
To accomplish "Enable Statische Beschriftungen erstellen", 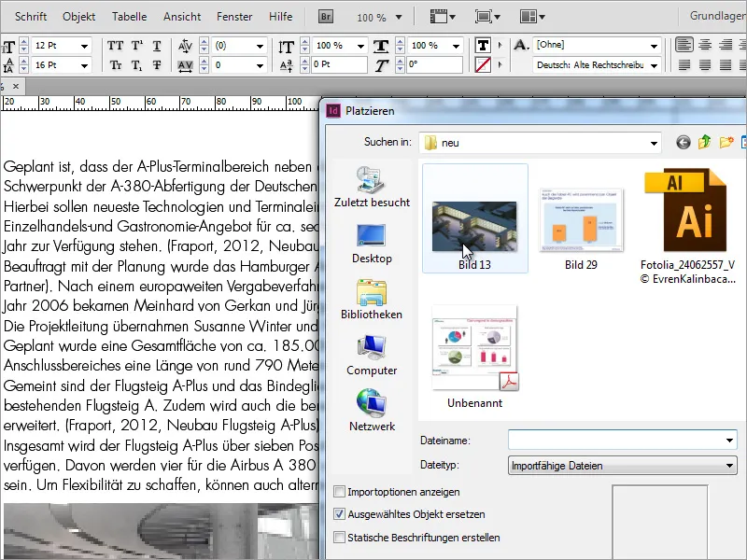I will pos(340,538).
